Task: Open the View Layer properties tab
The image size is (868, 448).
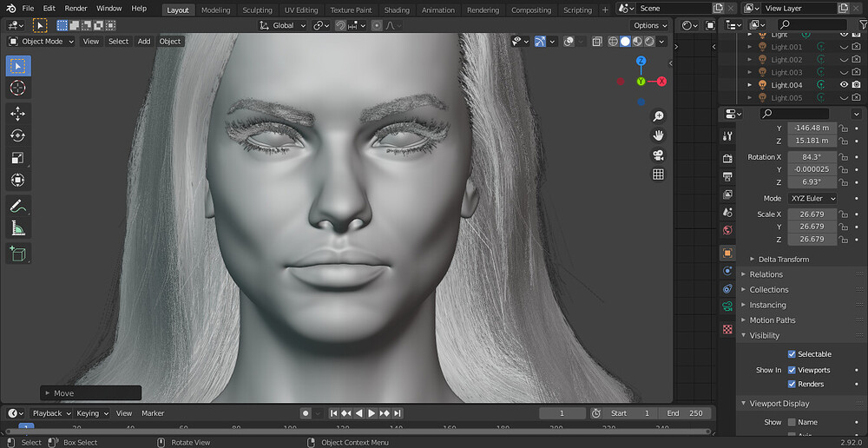Action: coord(728,194)
